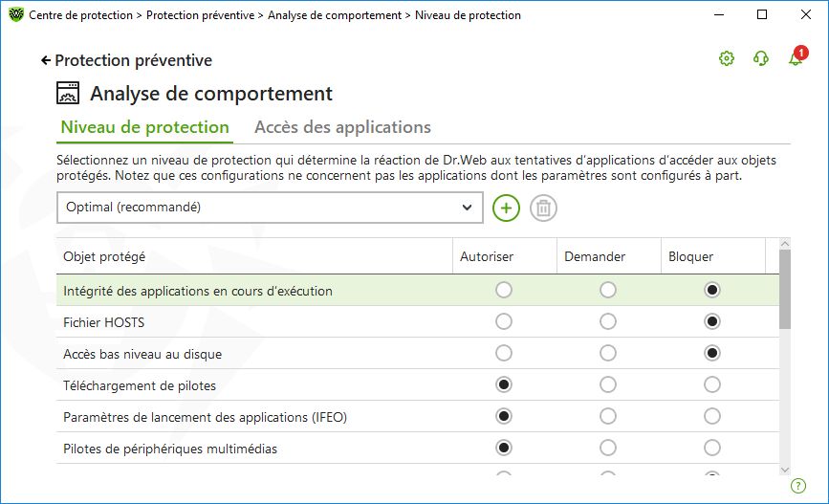
Task: Select the Paramètres de lancement des applications (IFEO) row
Action: pos(418,417)
